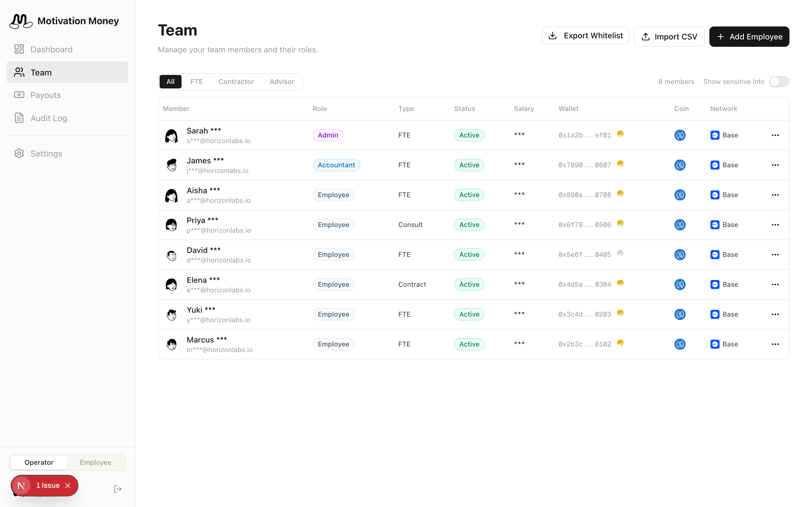
Task: Click the verification badge beside Aisha's wallet
Action: pyautogui.click(x=620, y=193)
